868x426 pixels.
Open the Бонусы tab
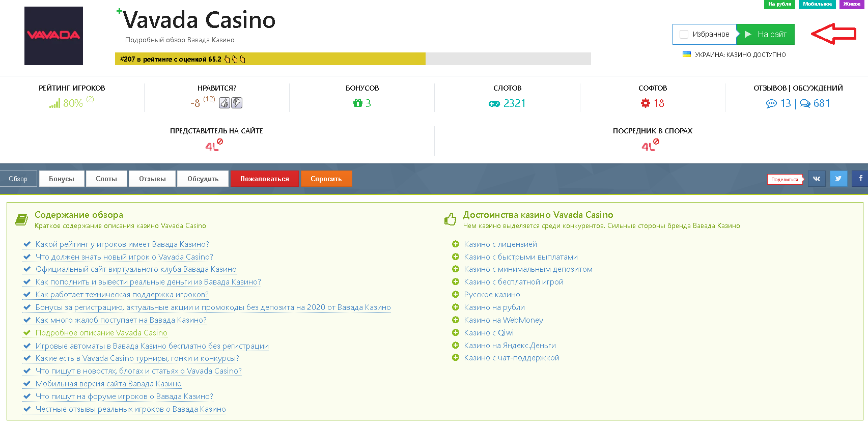point(62,179)
